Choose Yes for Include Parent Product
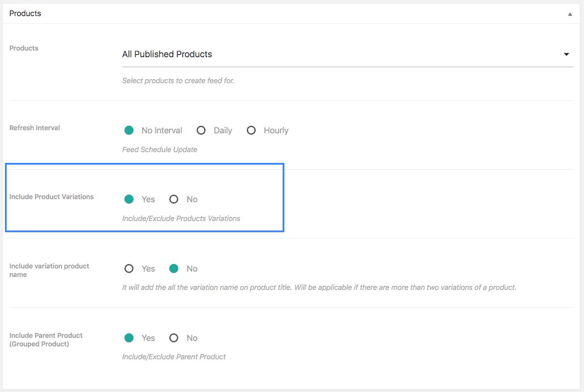The width and height of the screenshot is (584, 392). [x=129, y=338]
